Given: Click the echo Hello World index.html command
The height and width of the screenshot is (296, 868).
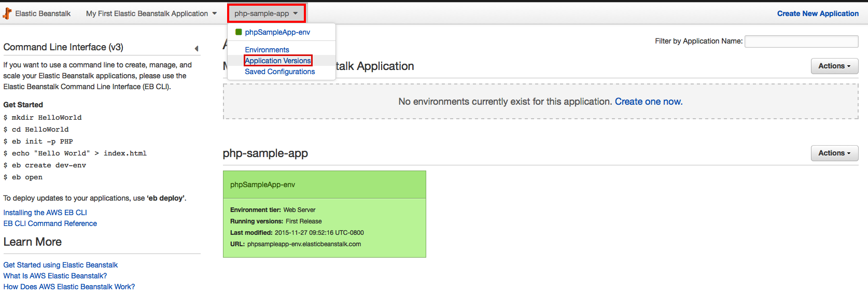Looking at the screenshot, I should point(75,153).
